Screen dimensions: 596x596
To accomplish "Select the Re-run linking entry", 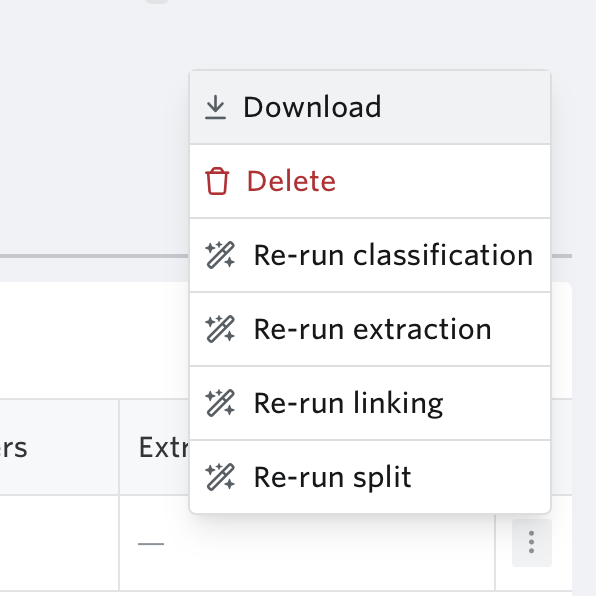I will (x=370, y=403).
